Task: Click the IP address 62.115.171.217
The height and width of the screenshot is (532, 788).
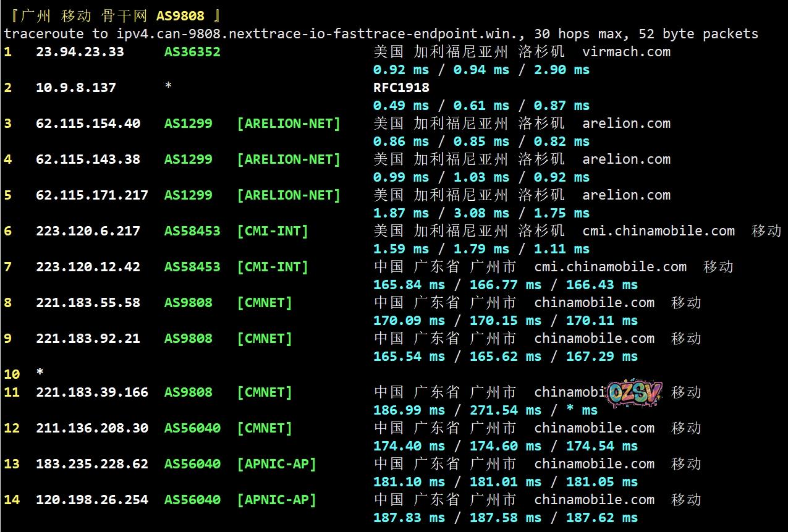Action: (x=92, y=195)
